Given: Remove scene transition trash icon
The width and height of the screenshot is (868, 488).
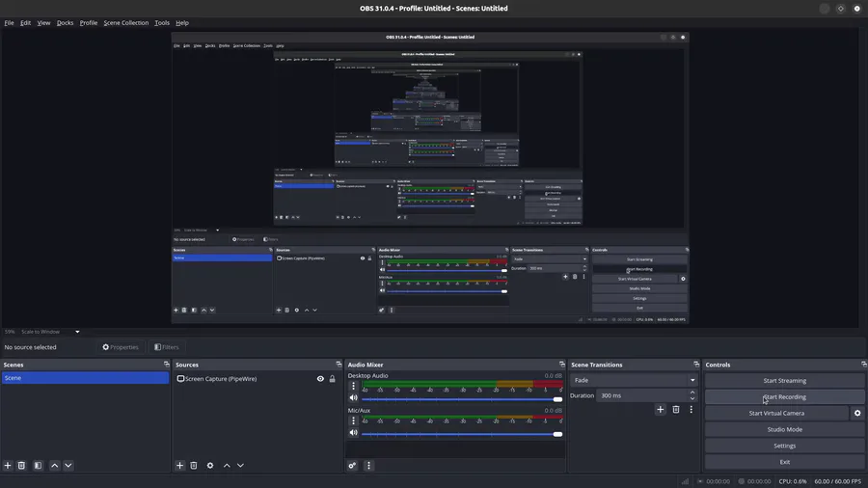Looking at the screenshot, I should point(676,410).
